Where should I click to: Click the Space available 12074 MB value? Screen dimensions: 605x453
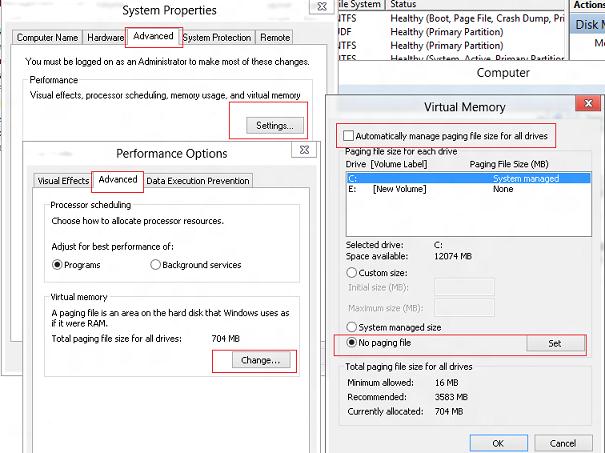[453, 256]
